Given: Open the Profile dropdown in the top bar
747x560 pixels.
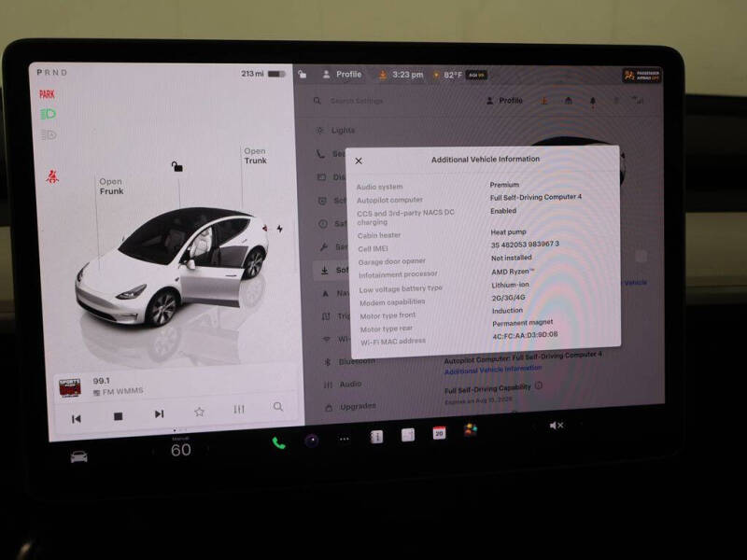Looking at the screenshot, I should pyautogui.click(x=343, y=75).
